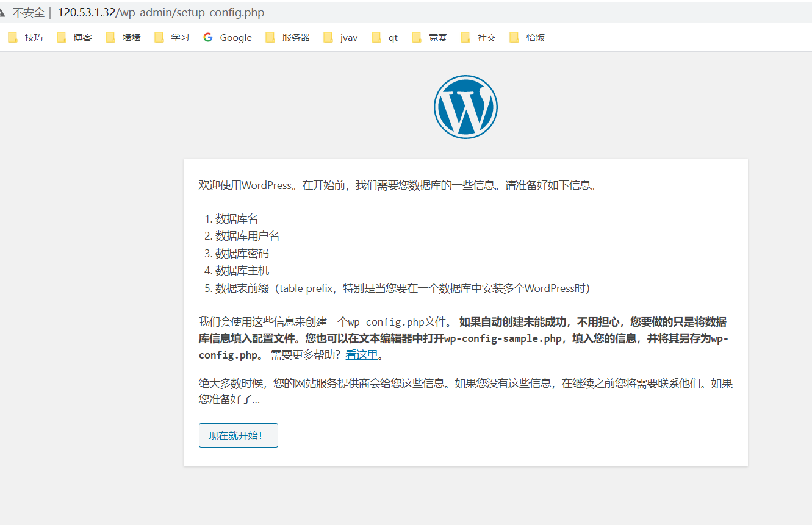Open the qt bookmark folder
Image resolution: width=812 pixels, height=525 pixels.
[x=385, y=37]
